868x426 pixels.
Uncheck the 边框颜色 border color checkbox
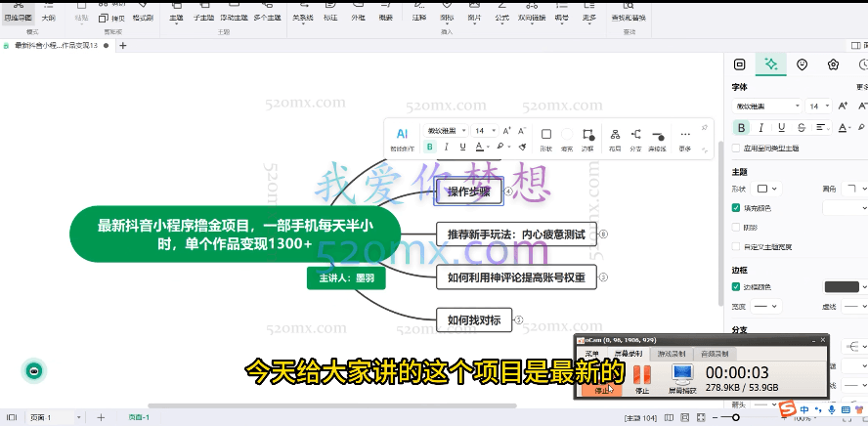(x=736, y=286)
